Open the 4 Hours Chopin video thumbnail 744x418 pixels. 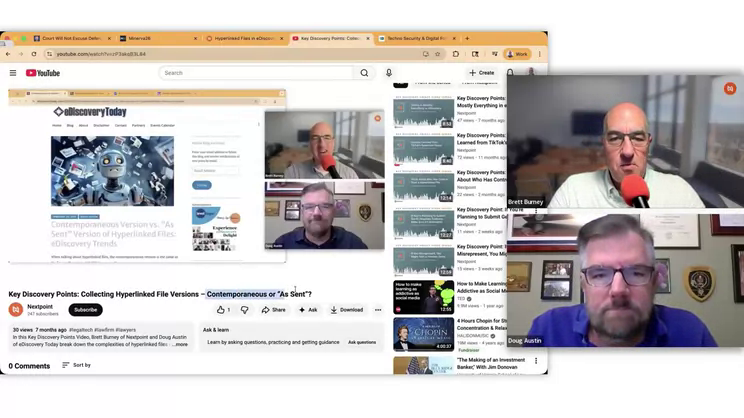tap(424, 334)
